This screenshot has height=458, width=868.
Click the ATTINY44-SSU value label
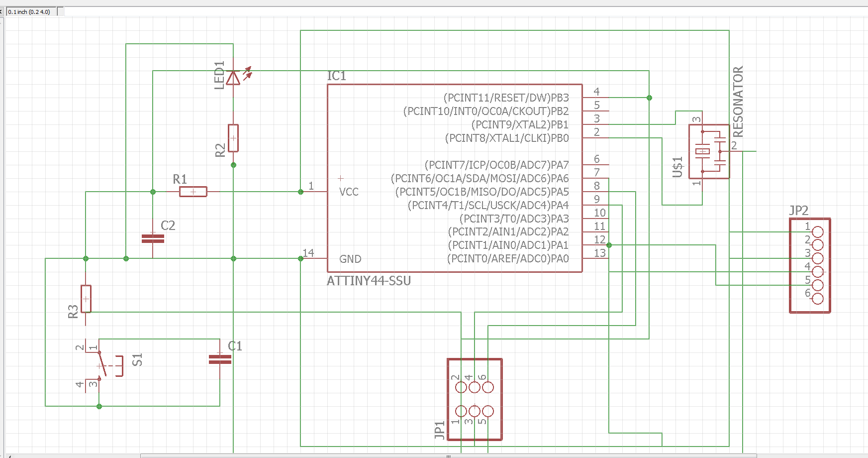tap(369, 281)
